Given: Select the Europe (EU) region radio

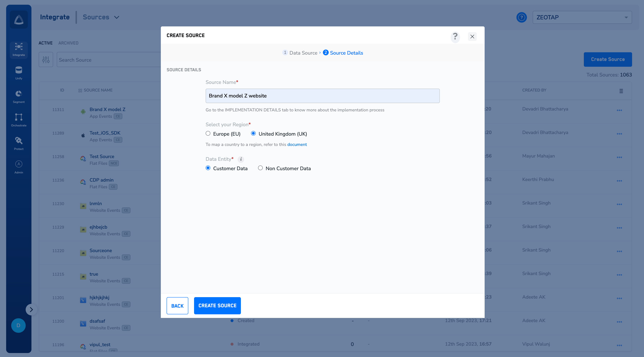Looking at the screenshot, I should point(208,133).
